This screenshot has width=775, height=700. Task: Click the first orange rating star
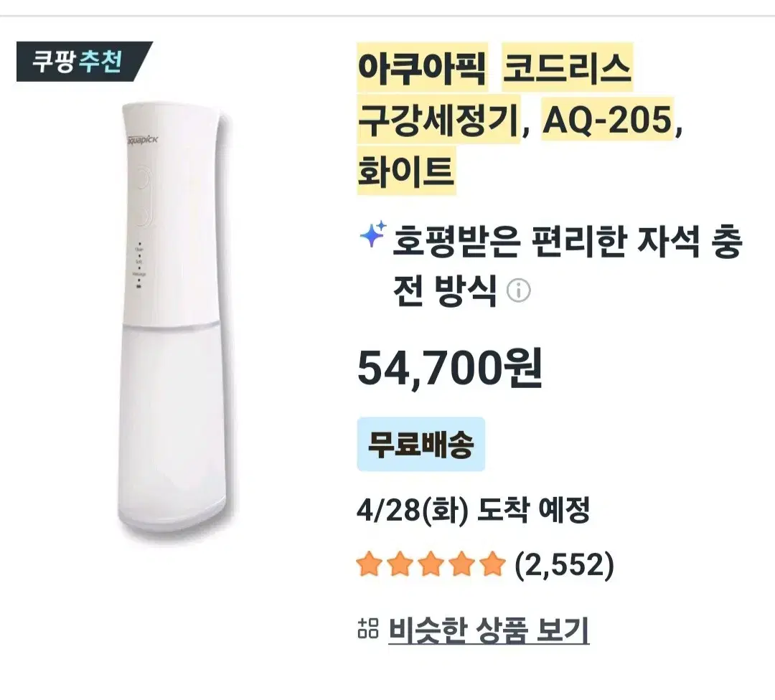[x=370, y=564]
